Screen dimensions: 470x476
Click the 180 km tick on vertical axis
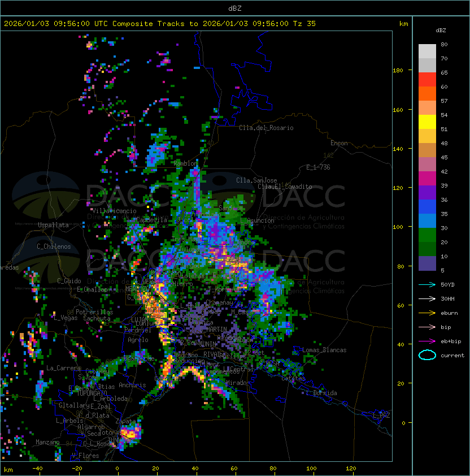coord(398,70)
